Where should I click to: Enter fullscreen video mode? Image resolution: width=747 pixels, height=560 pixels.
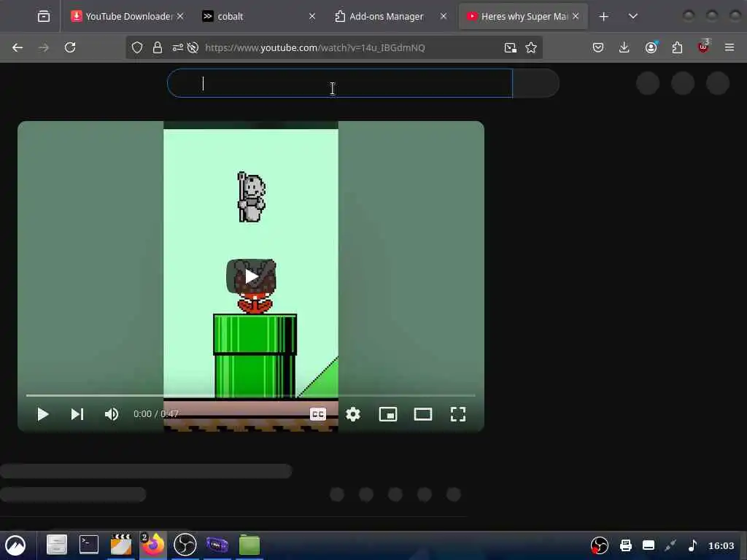pos(458,414)
